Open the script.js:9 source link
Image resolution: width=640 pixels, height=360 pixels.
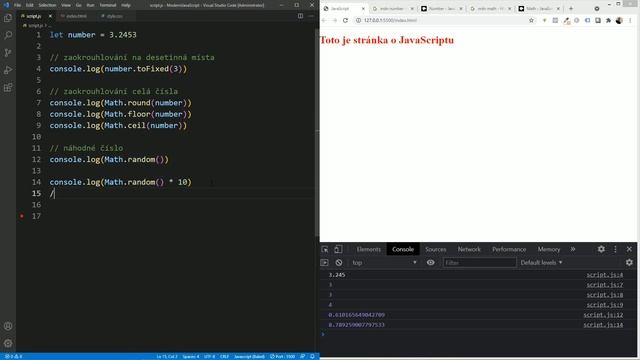click(604, 305)
